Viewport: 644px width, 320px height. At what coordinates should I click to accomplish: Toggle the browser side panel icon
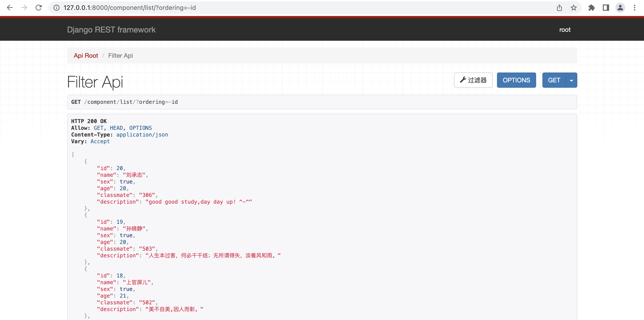click(606, 8)
